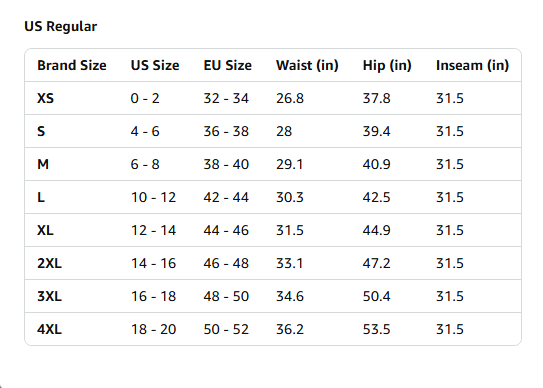Select the M brand size row label
The width and height of the screenshot is (543, 388).
point(43,164)
